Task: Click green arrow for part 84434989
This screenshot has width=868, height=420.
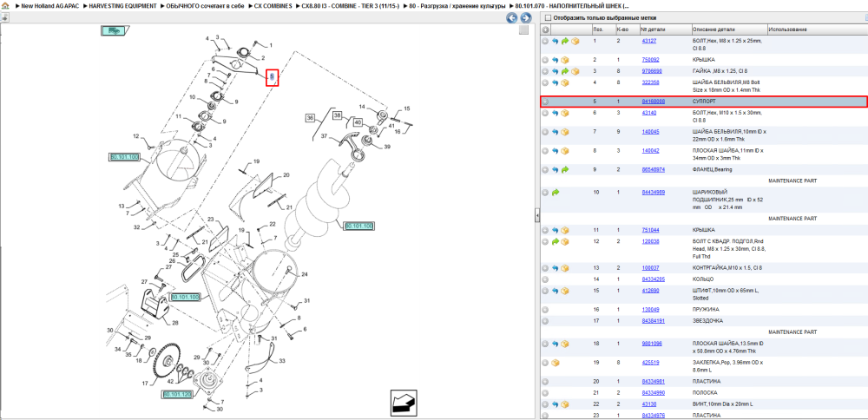Action: (556, 193)
